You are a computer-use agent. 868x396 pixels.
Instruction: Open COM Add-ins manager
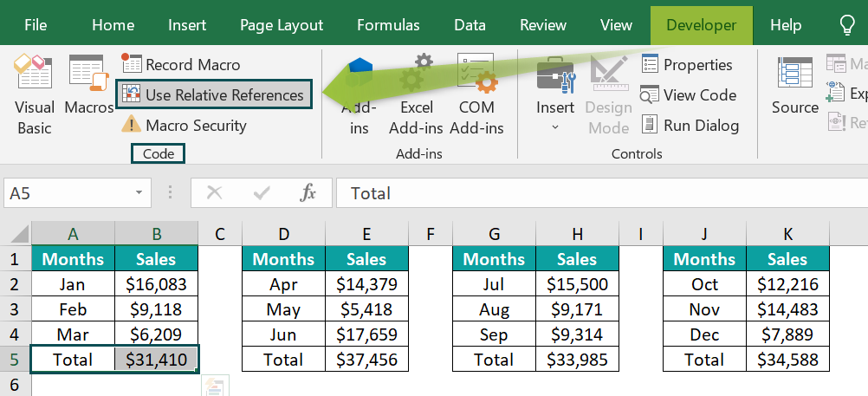click(x=476, y=94)
